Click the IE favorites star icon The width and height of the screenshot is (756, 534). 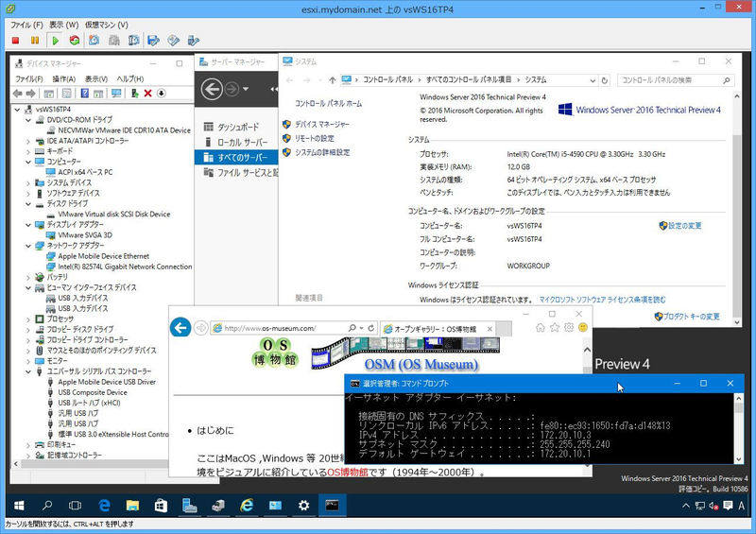pyautogui.click(x=555, y=328)
